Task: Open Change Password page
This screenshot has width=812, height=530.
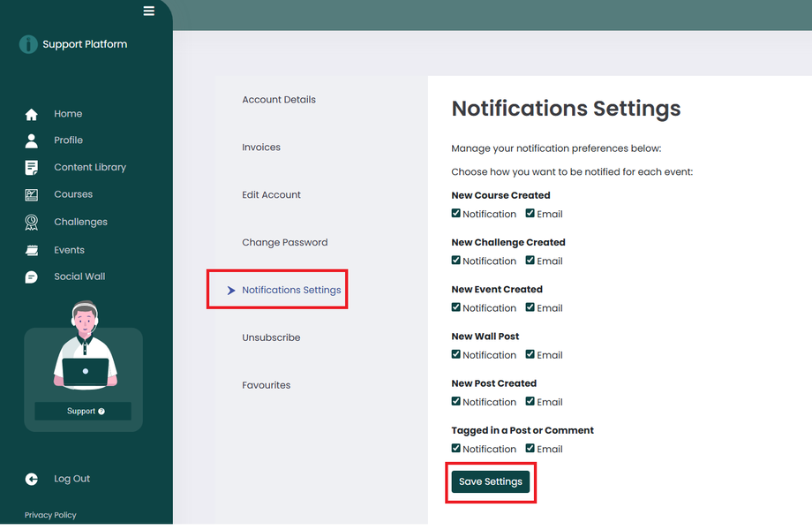Action: [x=285, y=242]
